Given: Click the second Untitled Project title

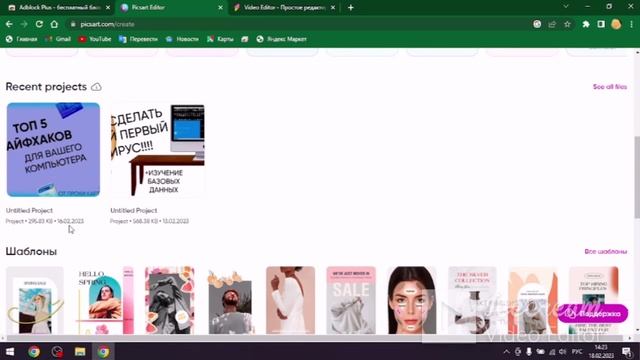Looking at the screenshot, I should pyautogui.click(x=134, y=210).
